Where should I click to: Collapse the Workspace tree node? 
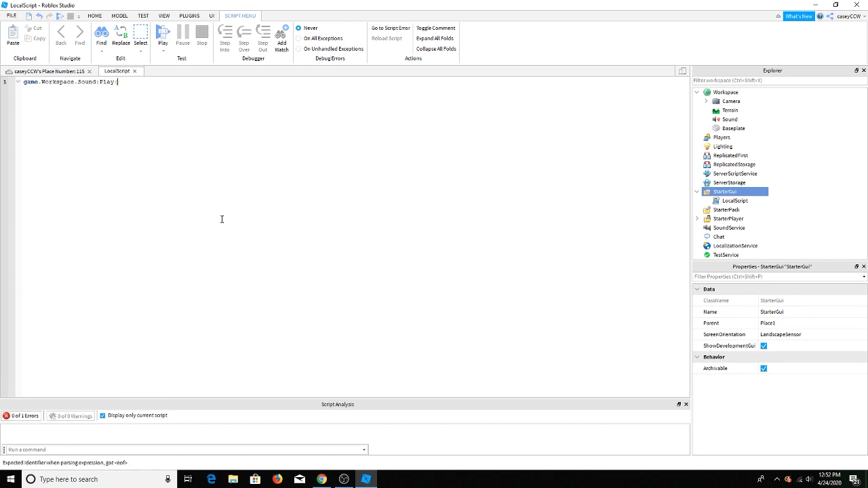[696, 92]
